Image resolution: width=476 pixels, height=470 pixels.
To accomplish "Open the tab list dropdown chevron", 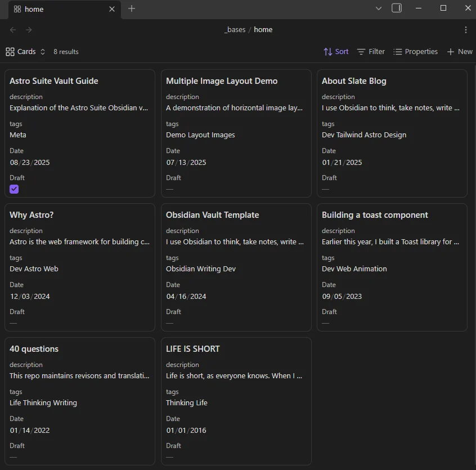I will tap(378, 8).
